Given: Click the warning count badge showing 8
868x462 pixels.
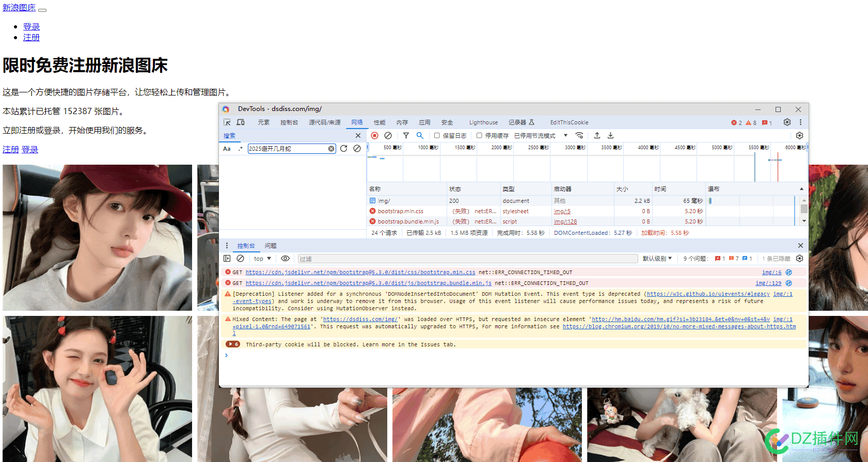Looking at the screenshot, I should click(x=751, y=122).
